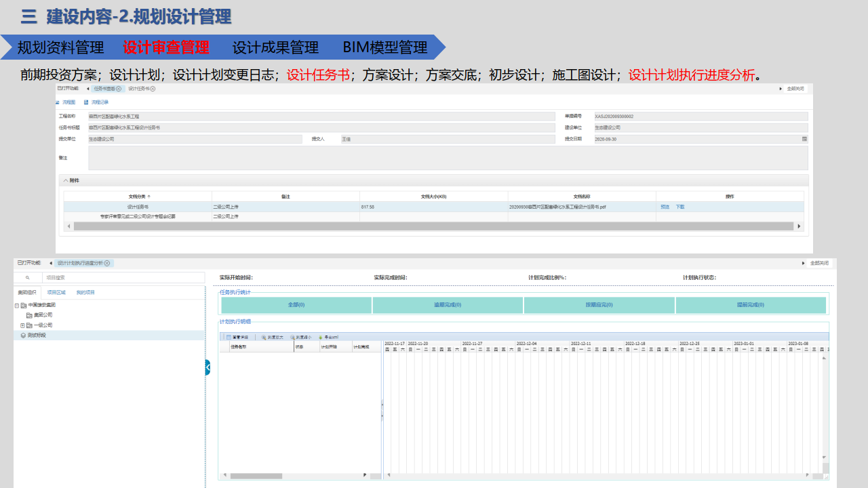Click the 导出xml export tool
The width and height of the screenshot is (868, 488).
(328, 337)
